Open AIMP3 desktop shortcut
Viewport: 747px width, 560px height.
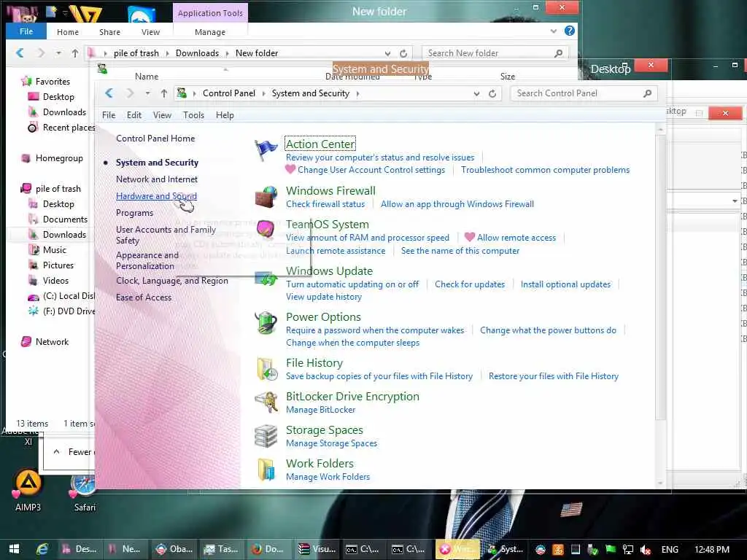point(28,491)
